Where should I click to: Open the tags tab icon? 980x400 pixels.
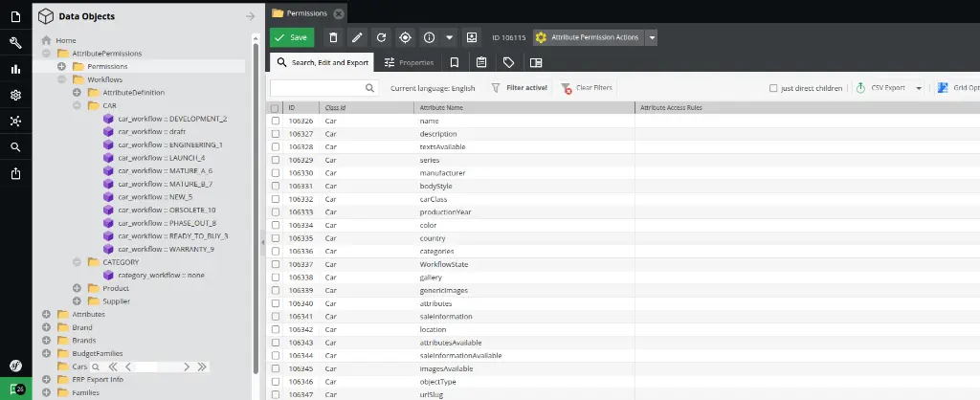[509, 62]
